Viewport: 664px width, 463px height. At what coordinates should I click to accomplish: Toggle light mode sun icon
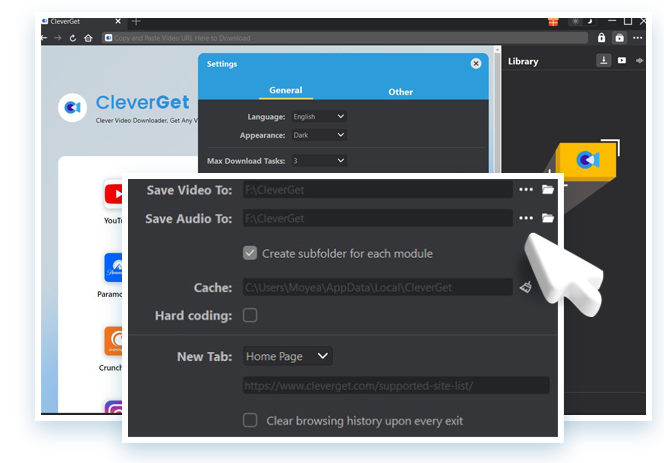[575, 21]
